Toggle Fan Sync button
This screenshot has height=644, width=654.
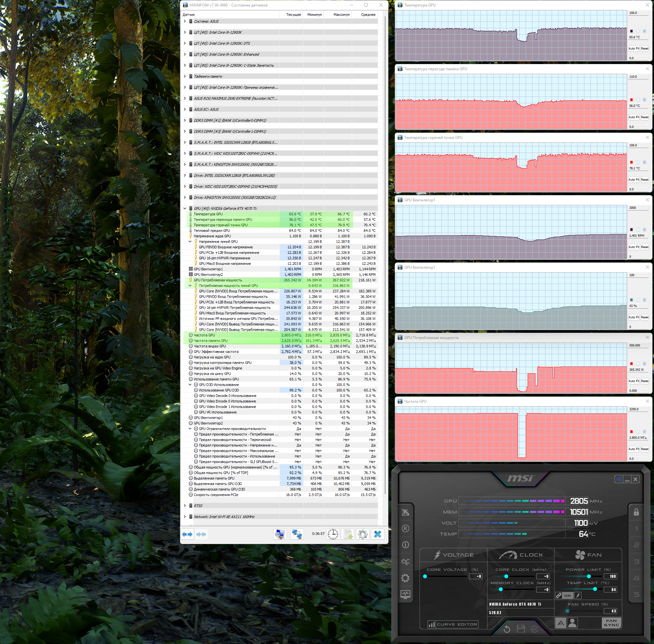point(611,623)
